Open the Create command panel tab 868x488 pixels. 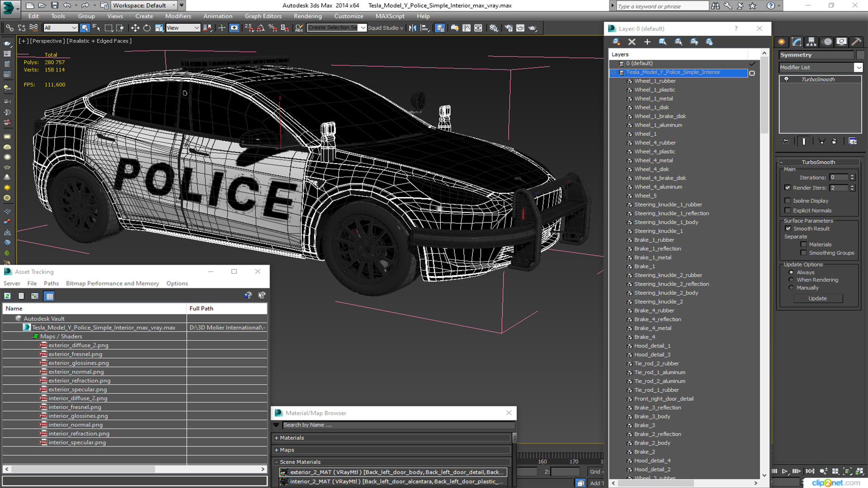click(x=782, y=42)
